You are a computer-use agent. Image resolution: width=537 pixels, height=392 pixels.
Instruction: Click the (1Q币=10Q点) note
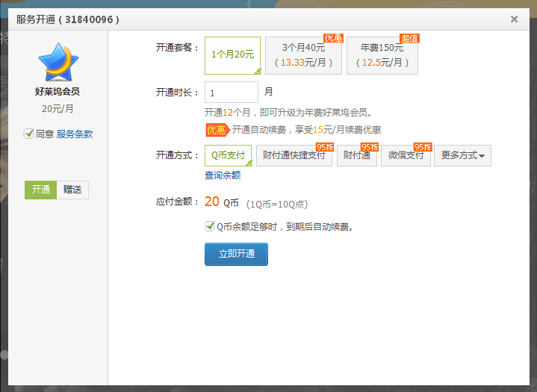(x=277, y=205)
